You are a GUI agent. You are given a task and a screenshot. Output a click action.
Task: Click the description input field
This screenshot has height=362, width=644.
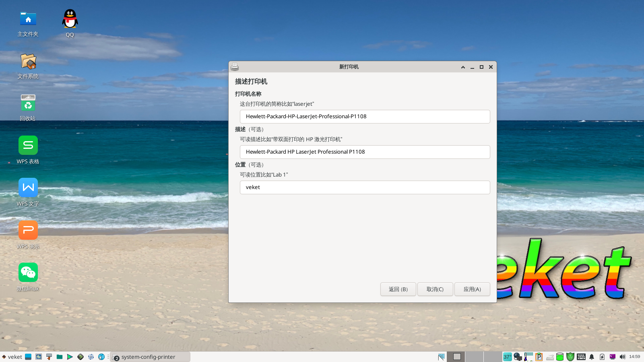pyautogui.click(x=365, y=152)
